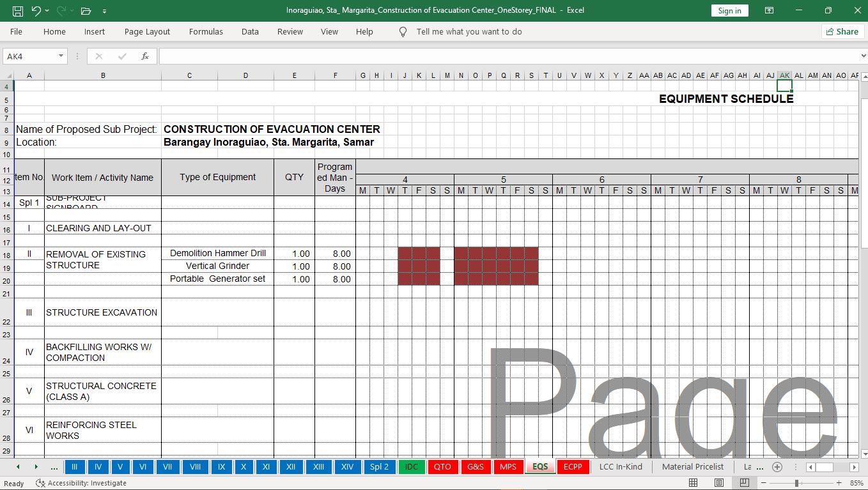868x490 pixels.
Task: Switch to the ECPP sheet tab
Action: (x=573, y=467)
